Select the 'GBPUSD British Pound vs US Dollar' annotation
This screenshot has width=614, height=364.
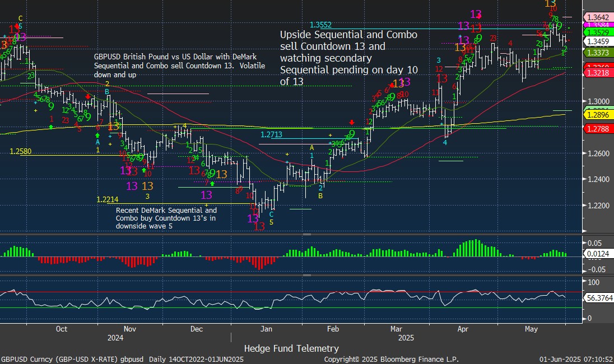click(179, 66)
